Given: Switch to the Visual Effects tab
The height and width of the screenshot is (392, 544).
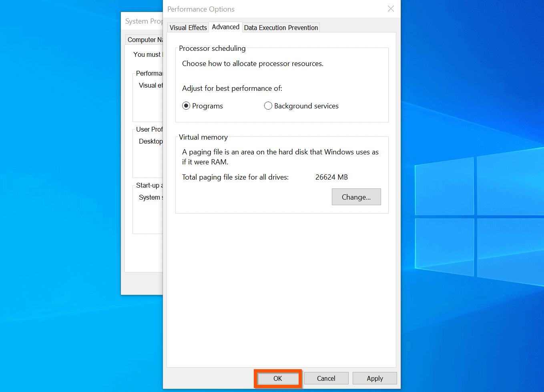Looking at the screenshot, I should pos(188,27).
